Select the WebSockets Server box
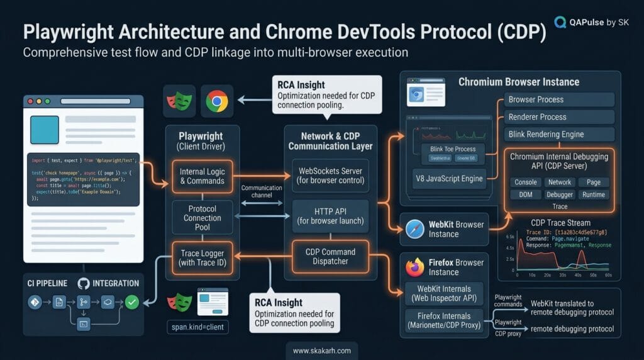This screenshot has width=644, height=360. [x=331, y=176]
